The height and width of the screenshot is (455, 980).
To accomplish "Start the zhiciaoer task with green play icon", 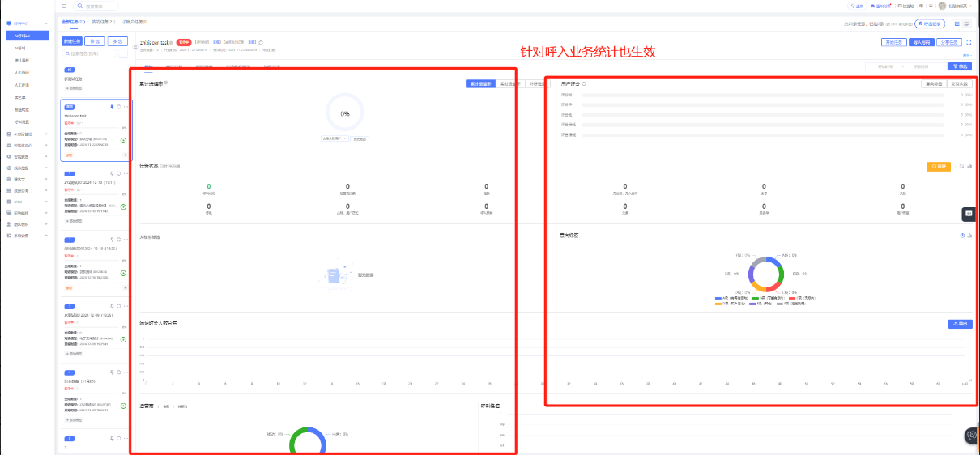I will pyautogui.click(x=123, y=140).
